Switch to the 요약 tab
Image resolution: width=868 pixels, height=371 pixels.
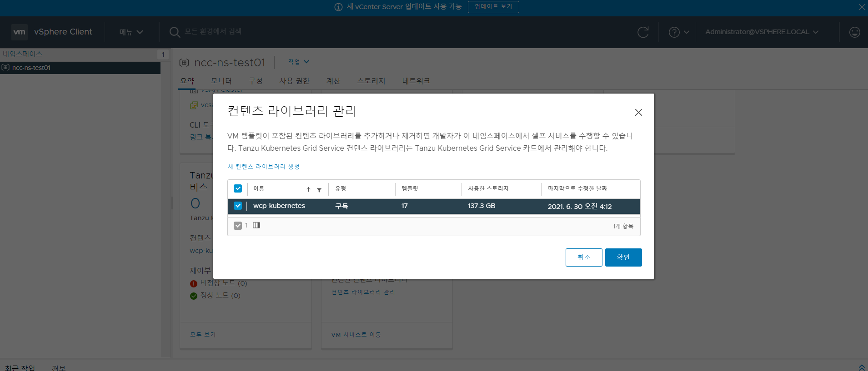187,81
